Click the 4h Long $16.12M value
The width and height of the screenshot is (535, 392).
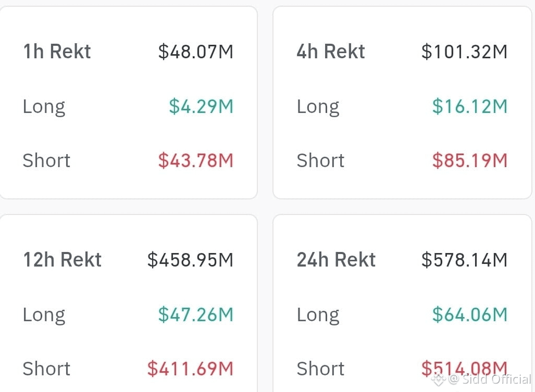click(470, 106)
